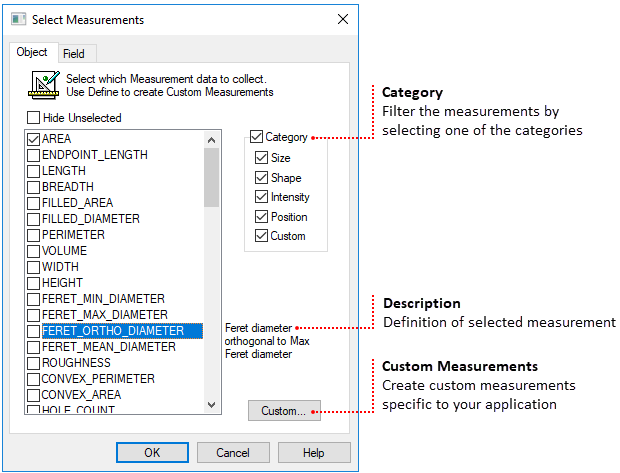Viewport: 620px width, 473px height.
Task: Click the Select Measurements title bar icon
Action: (x=18, y=19)
